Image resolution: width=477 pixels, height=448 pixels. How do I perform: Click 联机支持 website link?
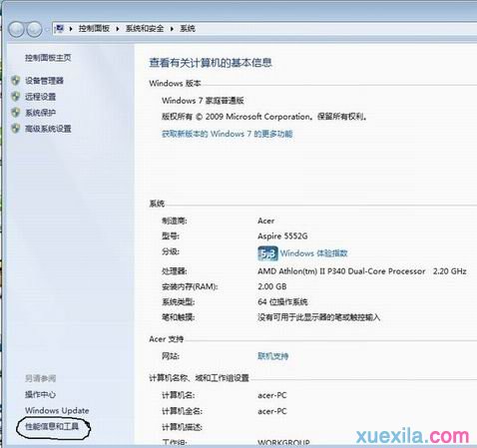click(273, 356)
